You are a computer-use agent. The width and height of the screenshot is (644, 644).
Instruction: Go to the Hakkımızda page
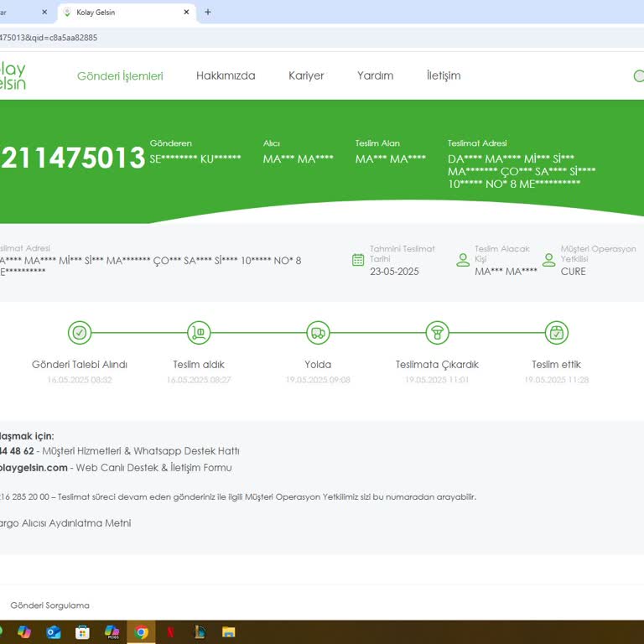coord(226,75)
